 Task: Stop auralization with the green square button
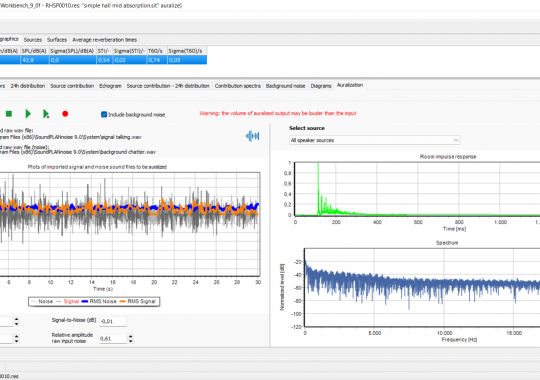pyautogui.click(x=9, y=114)
